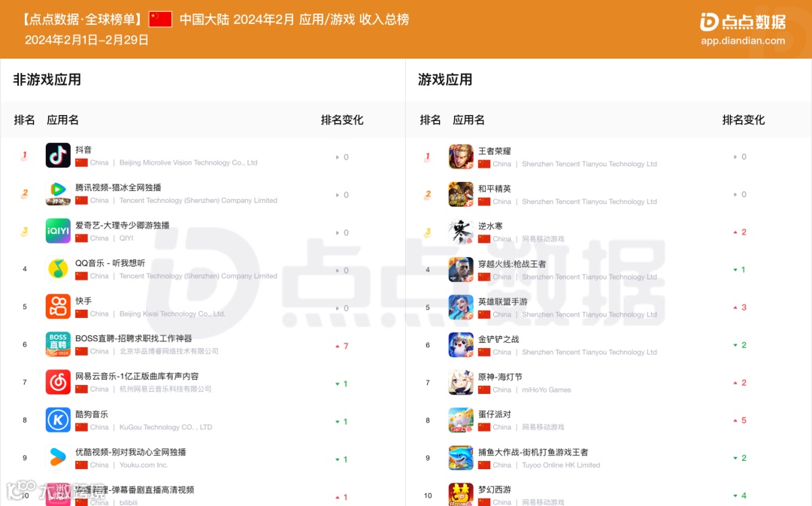The height and width of the screenshot is (506, 812).
Task: Click the 金铲铲之战 game icon
Action: [461, 345]
